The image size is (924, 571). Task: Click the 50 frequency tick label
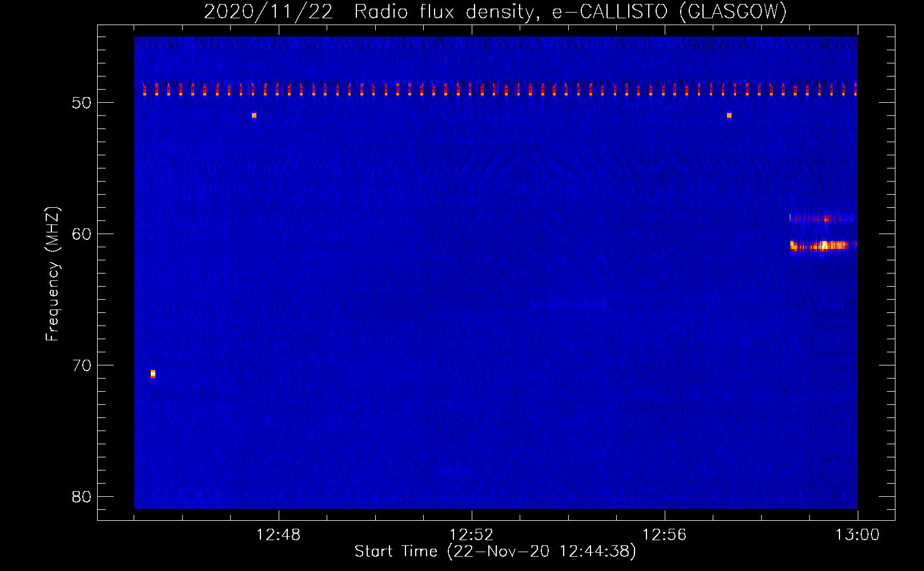point(82,103)
